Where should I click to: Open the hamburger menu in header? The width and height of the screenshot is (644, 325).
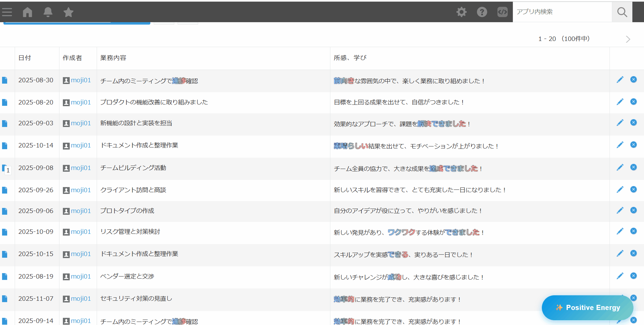coord(7,12)
